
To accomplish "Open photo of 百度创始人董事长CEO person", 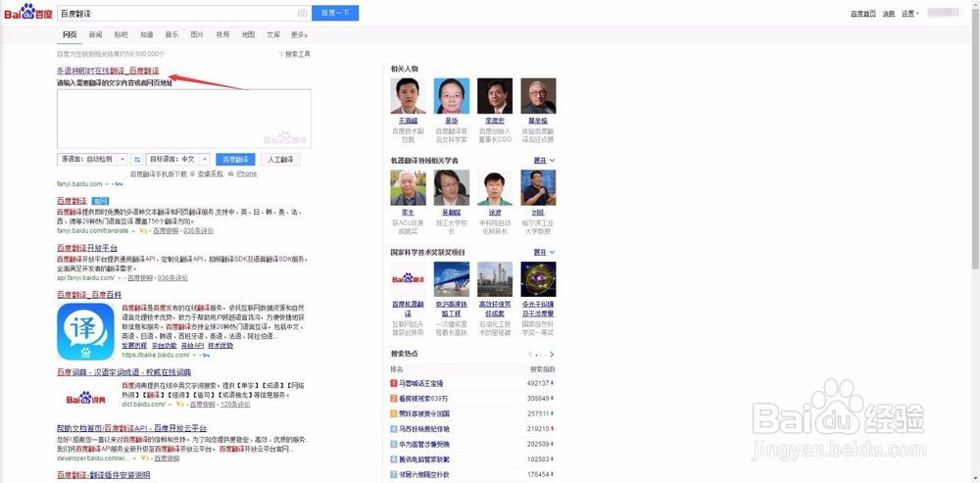I will (495, 96).
